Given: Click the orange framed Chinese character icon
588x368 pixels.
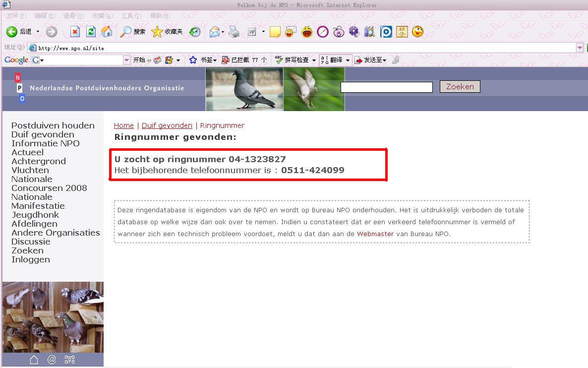Looking at the screenshot, I should pos(402,32).
